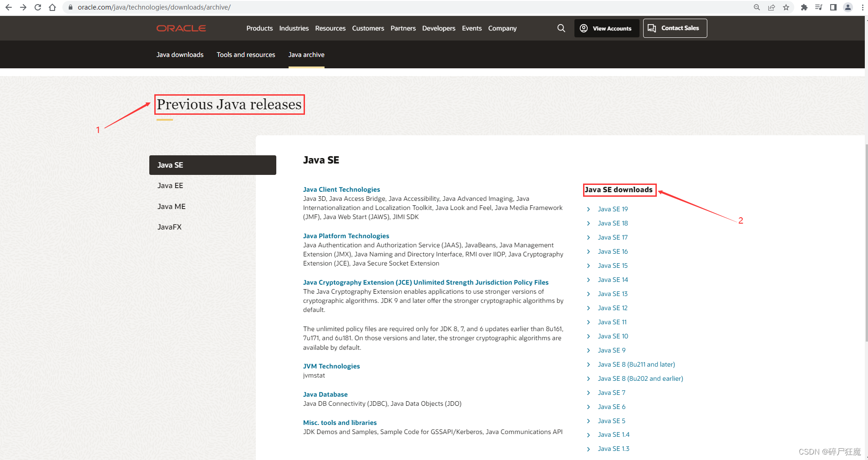Image resolution: width=868 pixels, height=460 pixels.
Task: Select the Java archive tab
Action: click(306, 55)
